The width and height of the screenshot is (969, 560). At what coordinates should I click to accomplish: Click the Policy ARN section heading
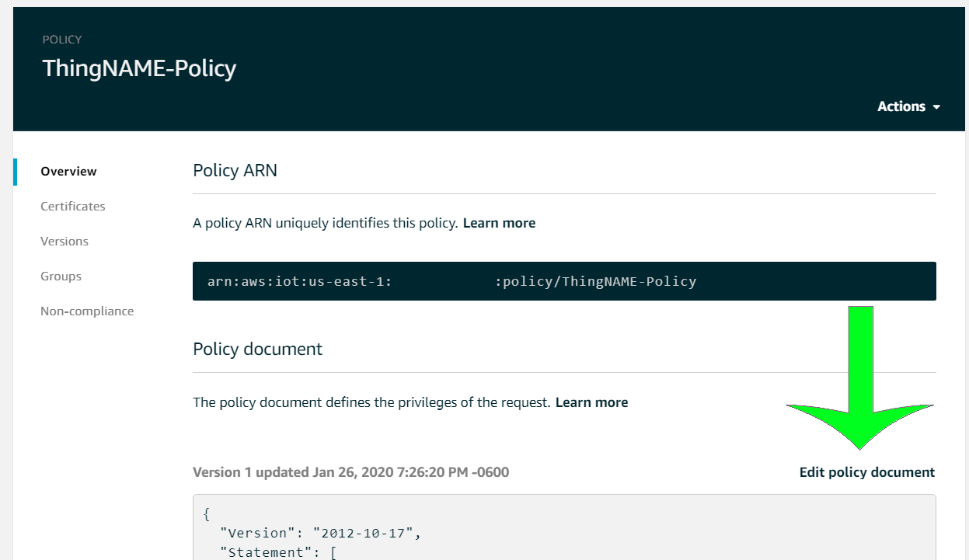[235, 170]
